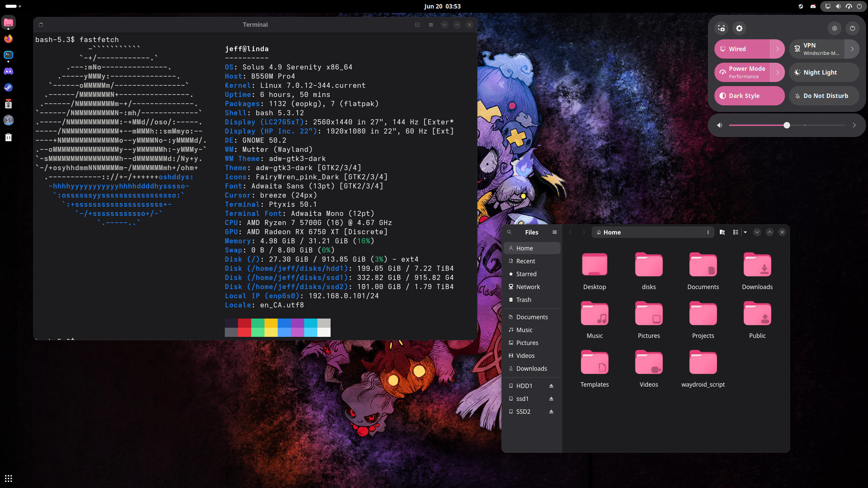Click the Home path bar in Files

[652, 232]
